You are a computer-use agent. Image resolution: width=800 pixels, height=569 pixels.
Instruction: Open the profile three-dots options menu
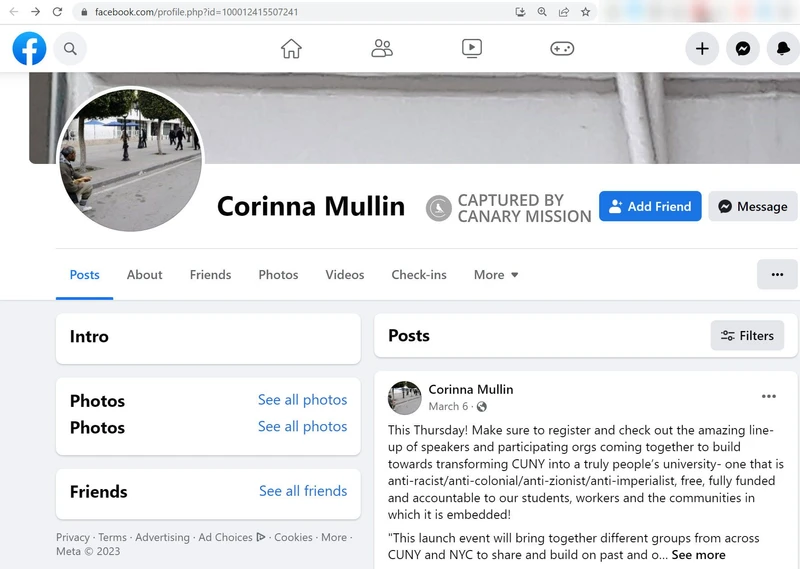point(777,275)
